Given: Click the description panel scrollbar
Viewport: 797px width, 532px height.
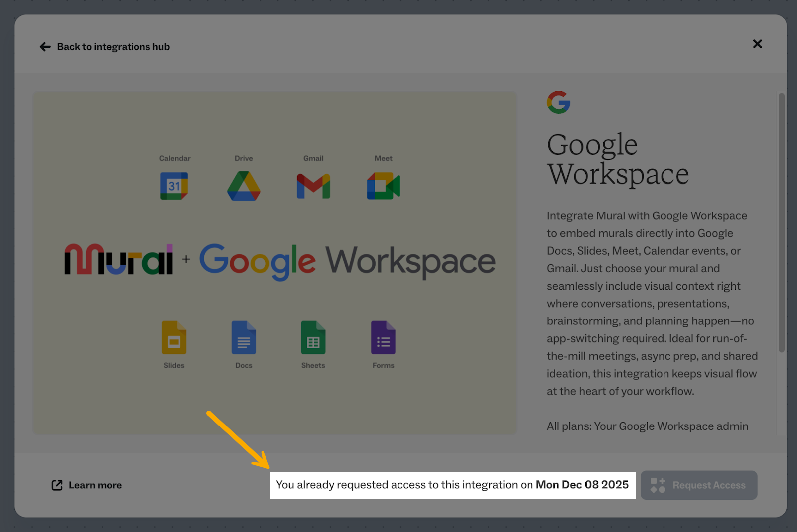Looking at the screenshot, I should pyautogui.click(x=781, y=222).
